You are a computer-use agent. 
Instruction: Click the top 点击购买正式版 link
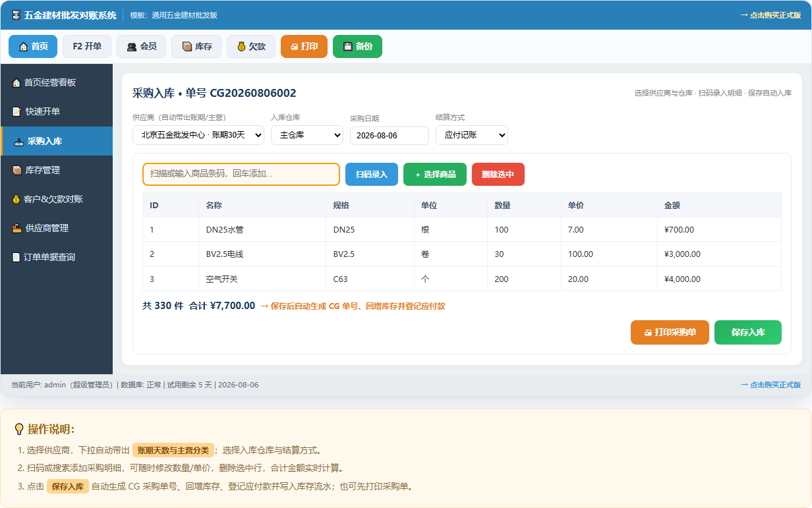(770, 15)
